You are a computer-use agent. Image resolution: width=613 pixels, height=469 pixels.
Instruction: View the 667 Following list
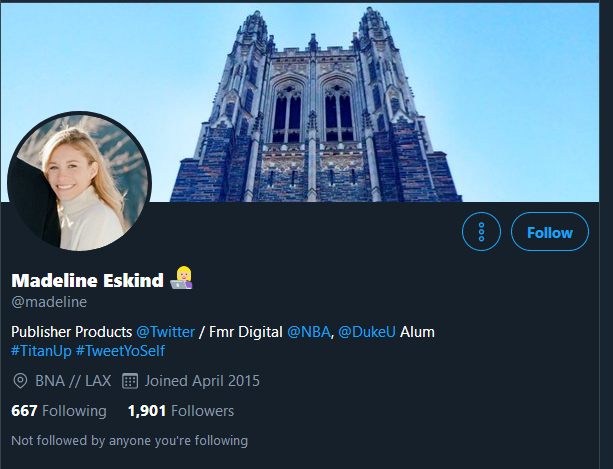point(58,411)
